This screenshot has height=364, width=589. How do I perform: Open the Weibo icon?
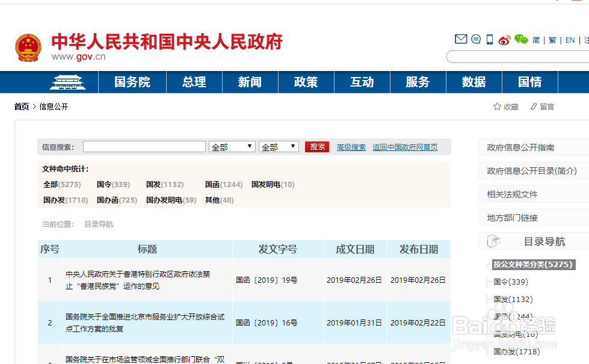click(505, 40)
